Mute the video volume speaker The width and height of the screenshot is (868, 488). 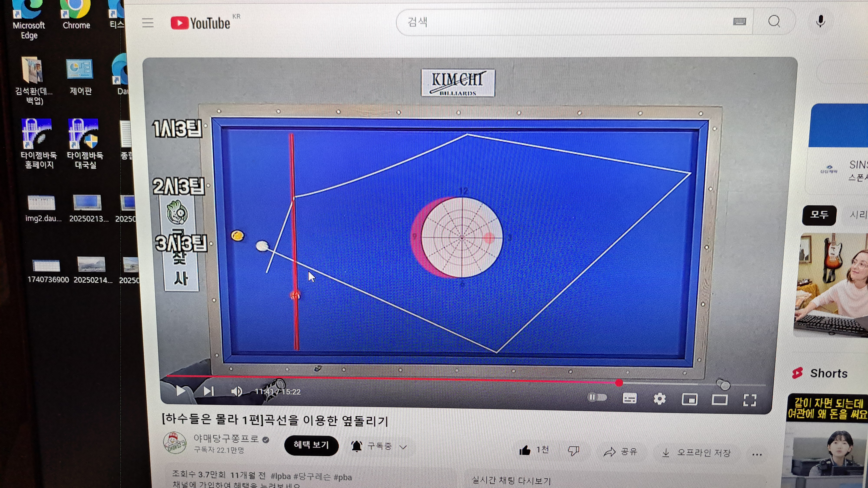pos(237,391)
